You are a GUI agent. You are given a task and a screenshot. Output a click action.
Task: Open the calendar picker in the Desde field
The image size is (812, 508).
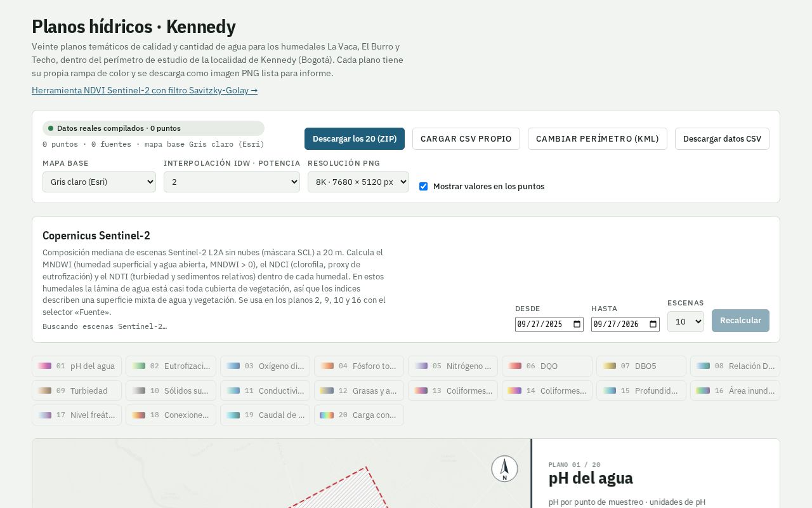(577, 324)
